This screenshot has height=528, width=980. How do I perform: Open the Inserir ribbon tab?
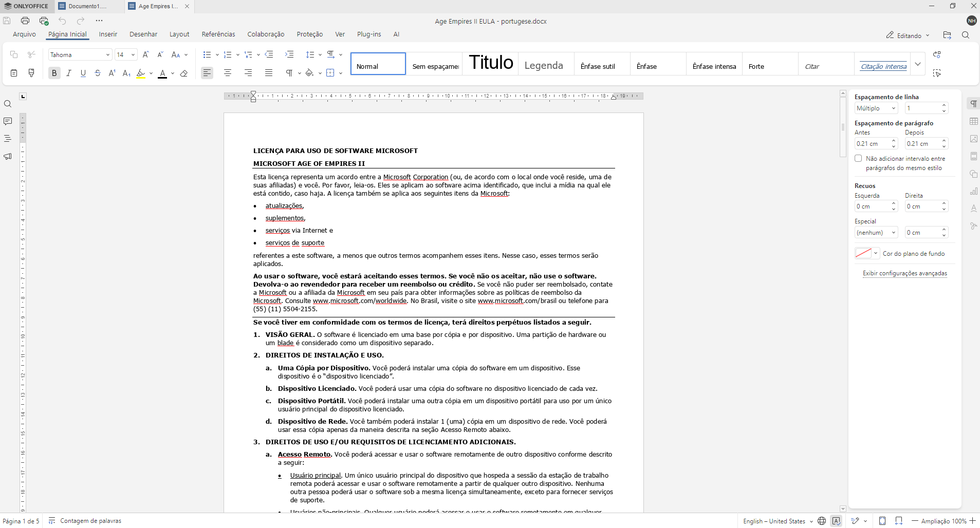tap(108, 34)
